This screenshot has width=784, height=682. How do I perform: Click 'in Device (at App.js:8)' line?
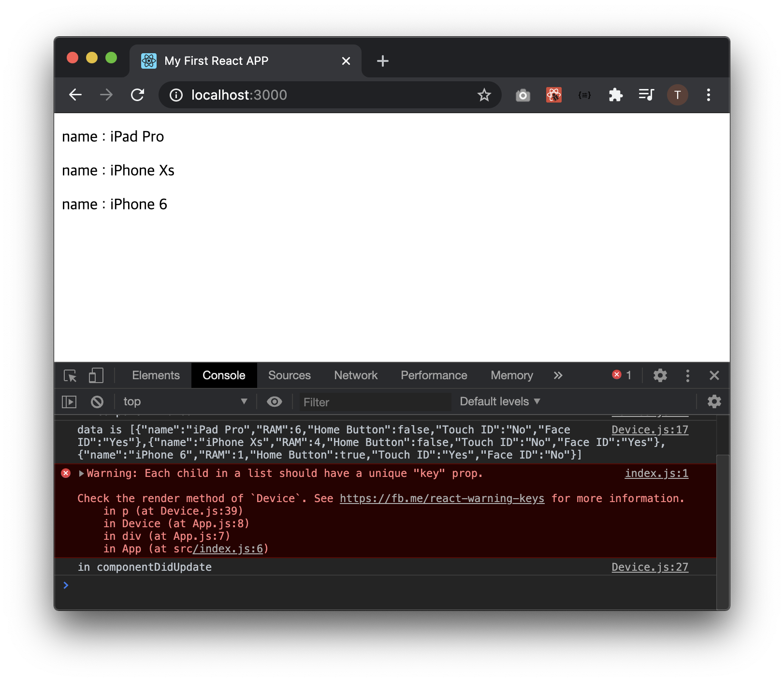tap(176, 523)
